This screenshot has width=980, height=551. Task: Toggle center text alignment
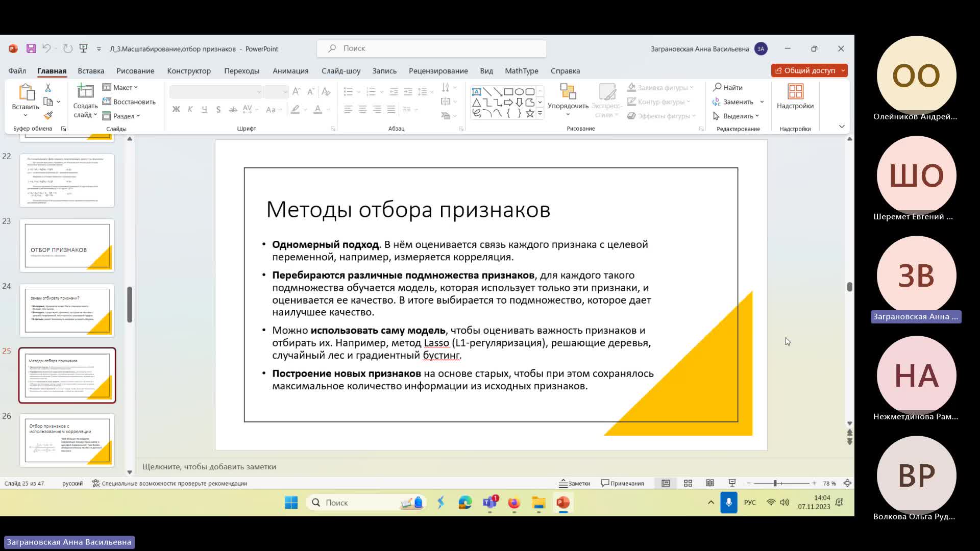coord(362,109)
